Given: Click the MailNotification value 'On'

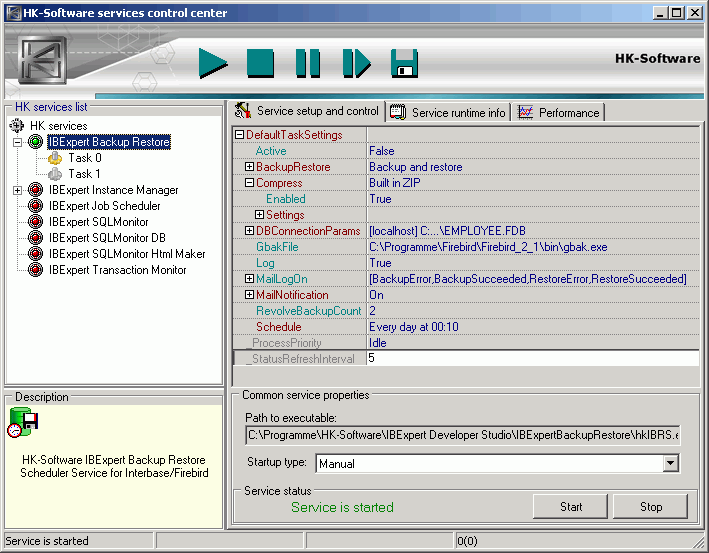Looking at the screenshot, I should tap(376, 294).
